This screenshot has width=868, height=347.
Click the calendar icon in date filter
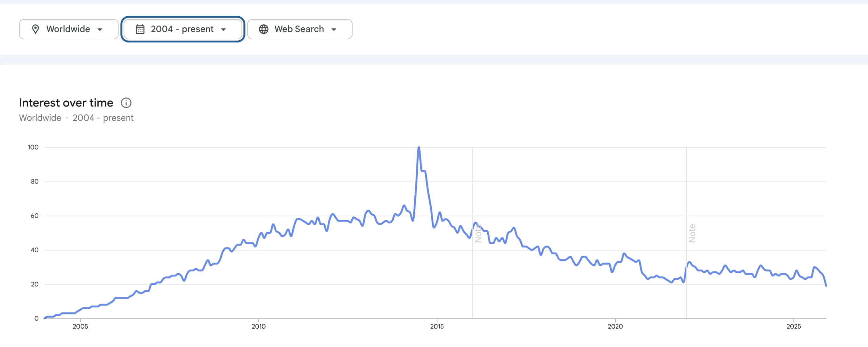click(140, 29)
